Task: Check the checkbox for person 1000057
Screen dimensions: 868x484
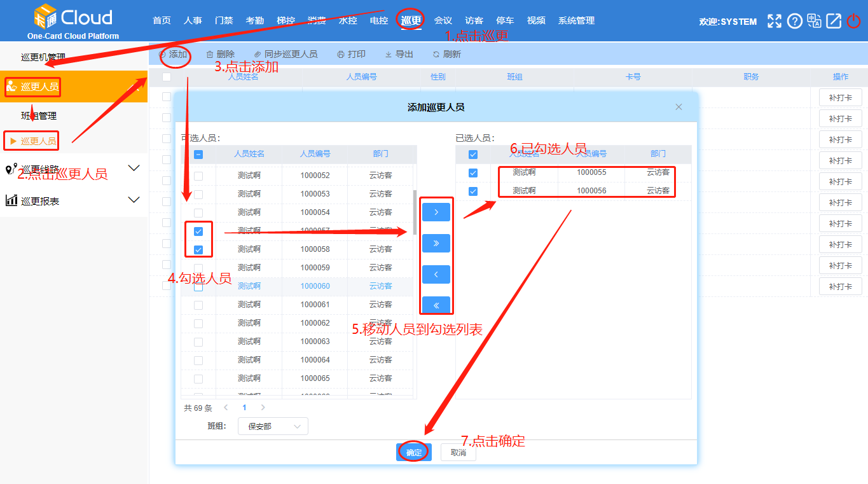Action: point(199,230)
